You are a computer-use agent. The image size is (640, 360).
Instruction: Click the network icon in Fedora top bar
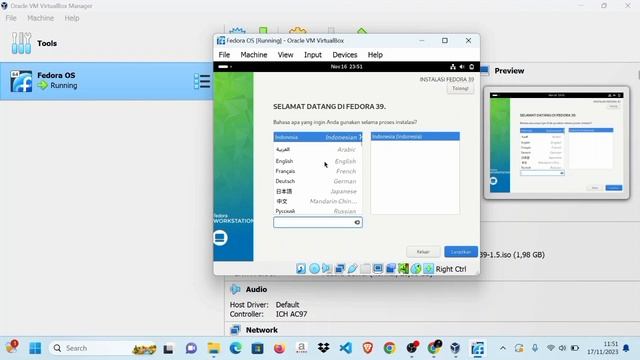coord(453,67)
